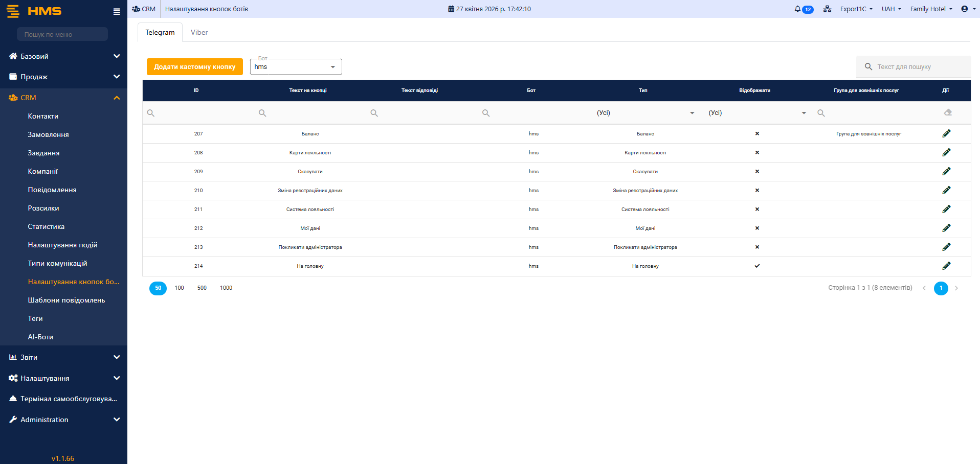Screen dimensions: 980x464
Task: Open the Відображати filter dropdown
Action: click(x=756, y=113)
